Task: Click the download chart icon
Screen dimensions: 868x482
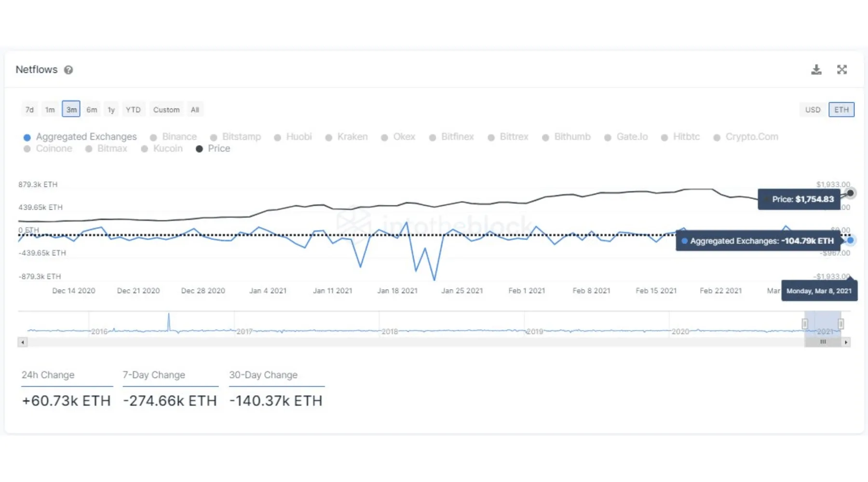Action: coord(816,70)
